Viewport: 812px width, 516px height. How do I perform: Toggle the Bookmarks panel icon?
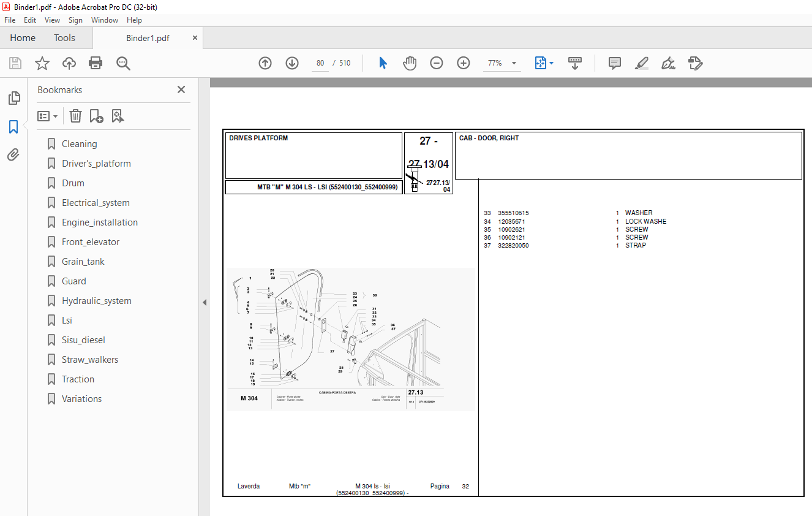click(x=13, y=127)
